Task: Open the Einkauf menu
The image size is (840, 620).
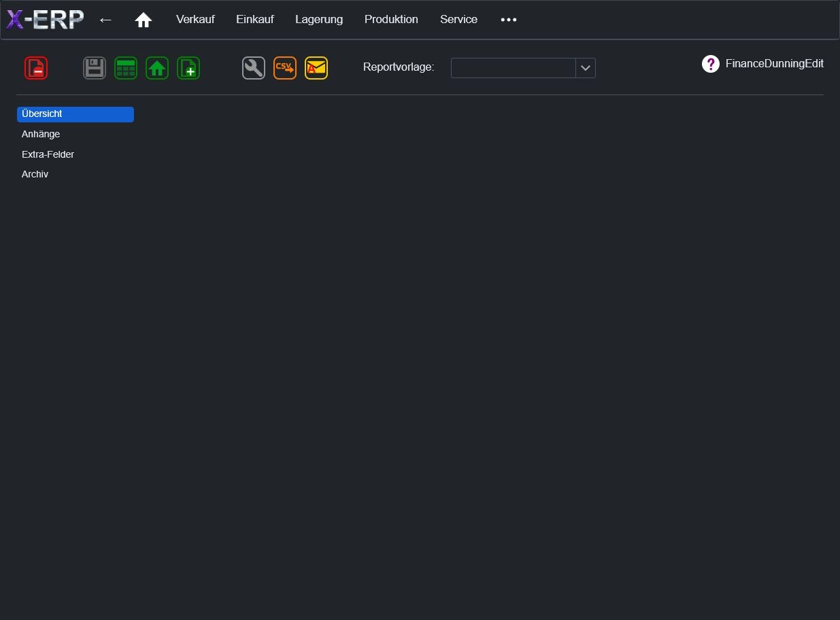Action: tap(255, 20)
